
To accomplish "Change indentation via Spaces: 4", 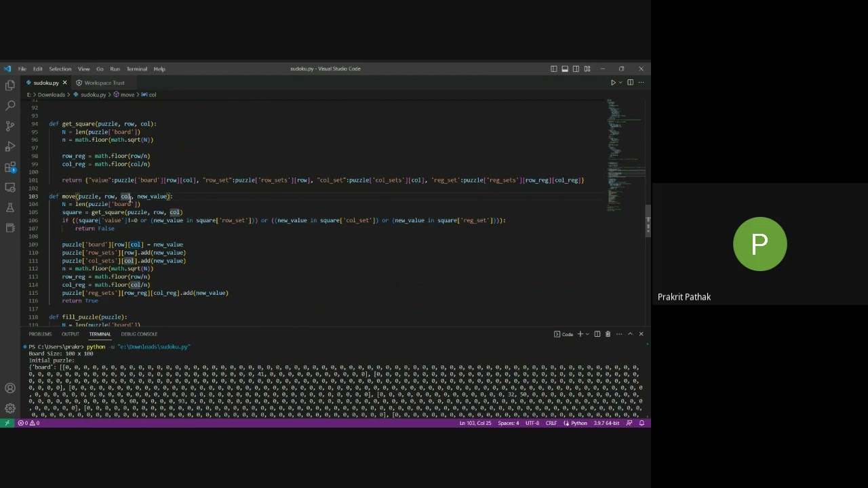I will coord(508,423).
